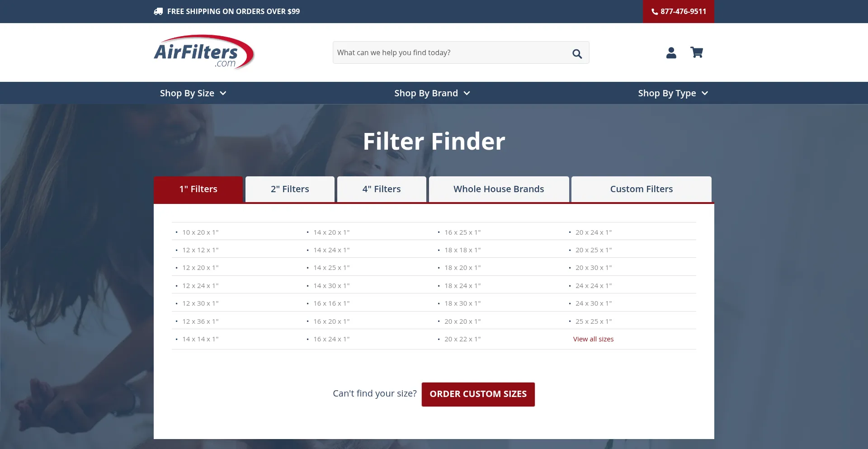Switch to the 2" Filters tab
This screenshot has width=868, height=449.
point(290,189)
